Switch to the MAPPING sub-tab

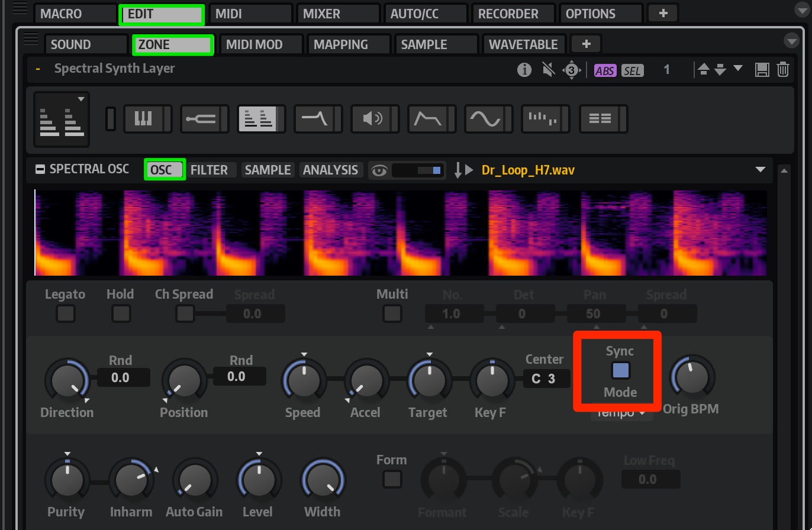pos(349,44)
